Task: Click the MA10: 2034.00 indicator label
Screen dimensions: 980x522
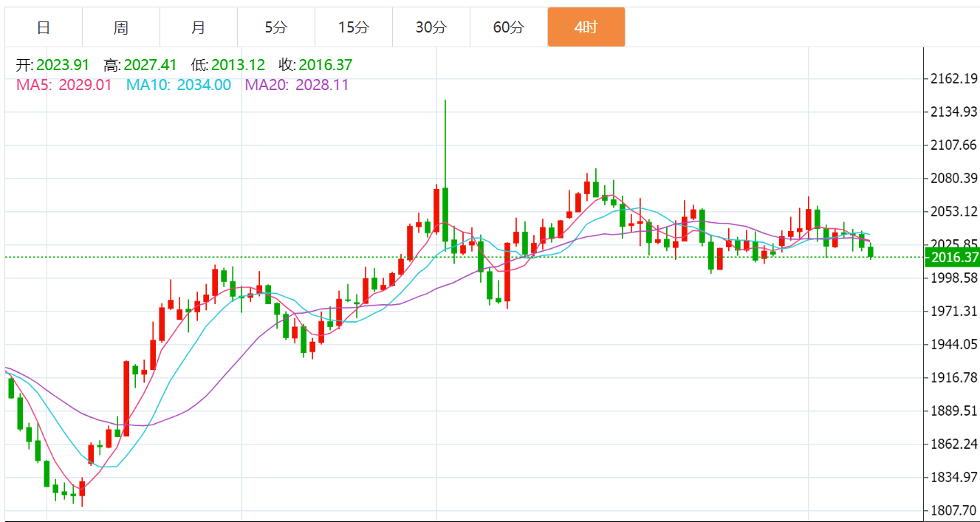Action: 178,85
